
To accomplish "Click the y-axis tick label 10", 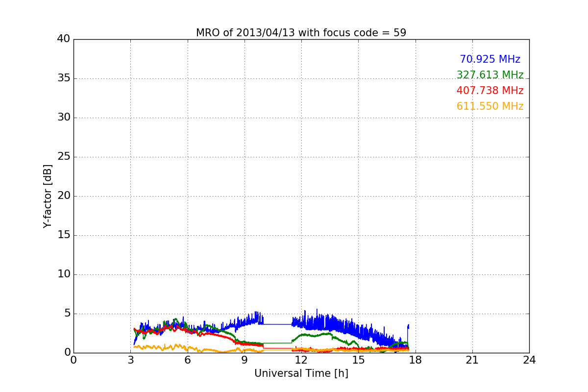I will click(64, 274).
